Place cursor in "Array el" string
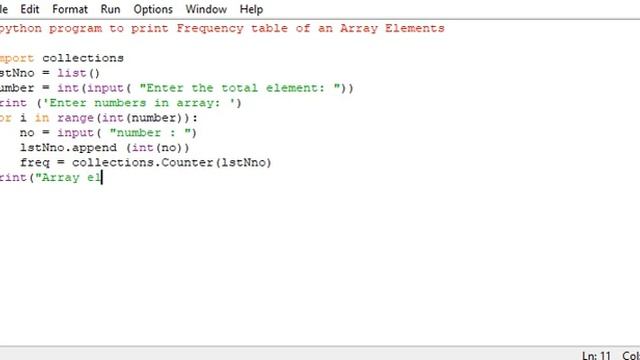640x360 pixels. point(68,178)
